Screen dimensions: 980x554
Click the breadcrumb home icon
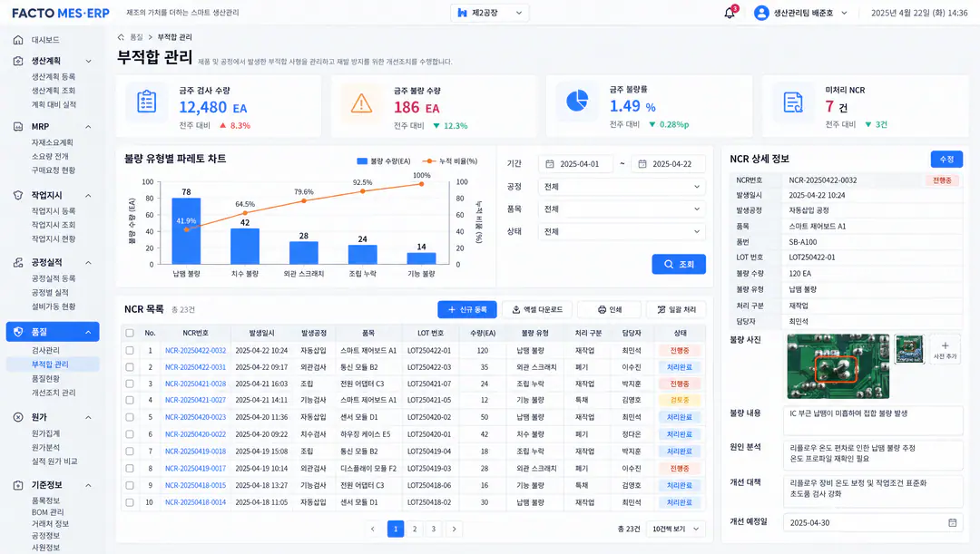pos(121,37)
